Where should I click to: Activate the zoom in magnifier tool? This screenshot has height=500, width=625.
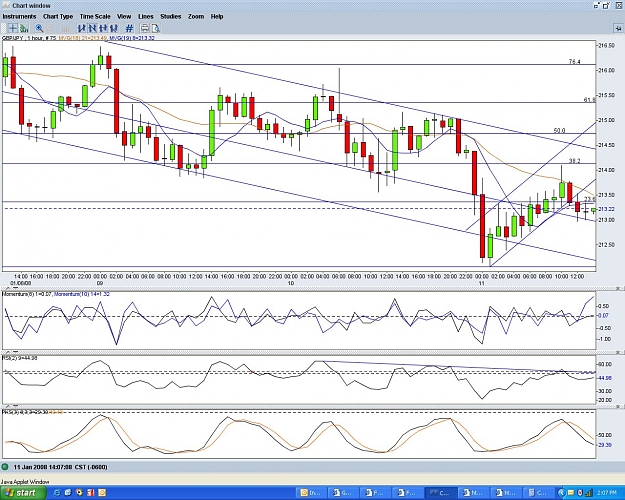pos(39,28)
